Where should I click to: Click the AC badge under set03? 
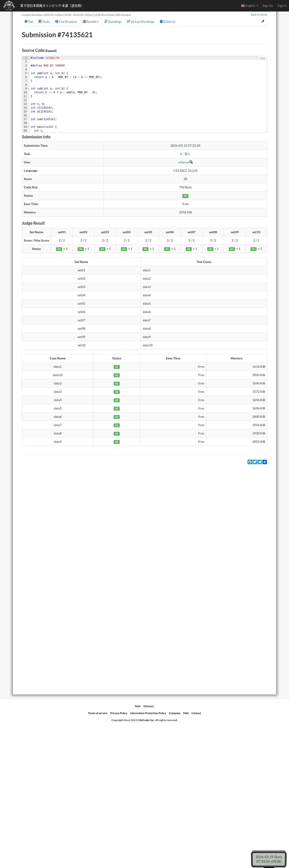pyautogui.click(x=102, y=249)
